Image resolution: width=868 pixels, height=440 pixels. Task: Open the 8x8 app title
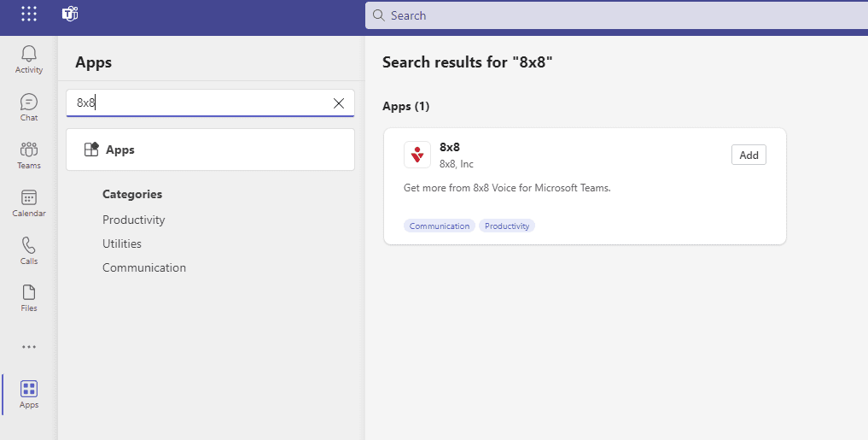450,148
